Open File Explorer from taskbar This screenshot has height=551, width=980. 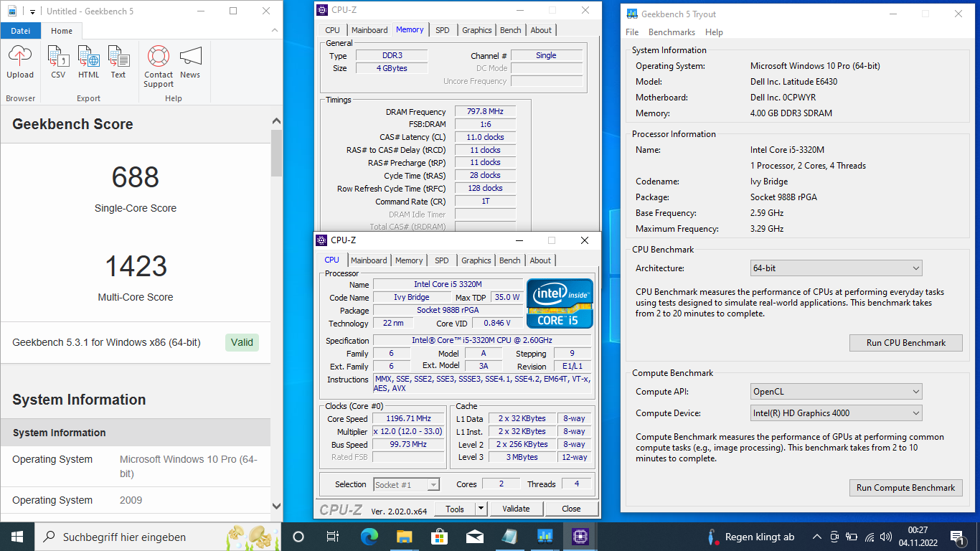point(404,537)
